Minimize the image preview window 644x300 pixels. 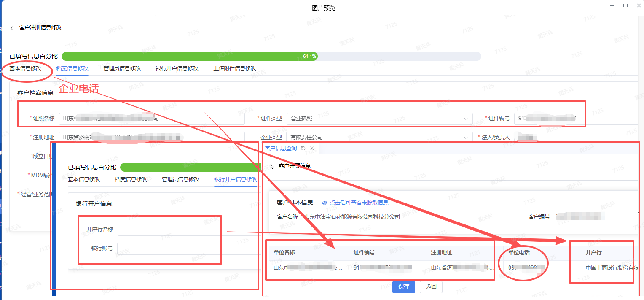point(612,5)
